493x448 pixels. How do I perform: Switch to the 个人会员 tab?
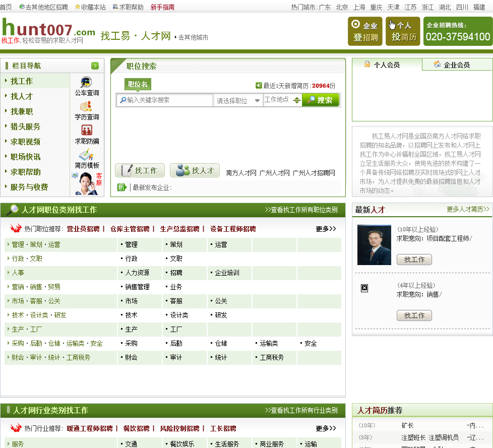(387, 65)
